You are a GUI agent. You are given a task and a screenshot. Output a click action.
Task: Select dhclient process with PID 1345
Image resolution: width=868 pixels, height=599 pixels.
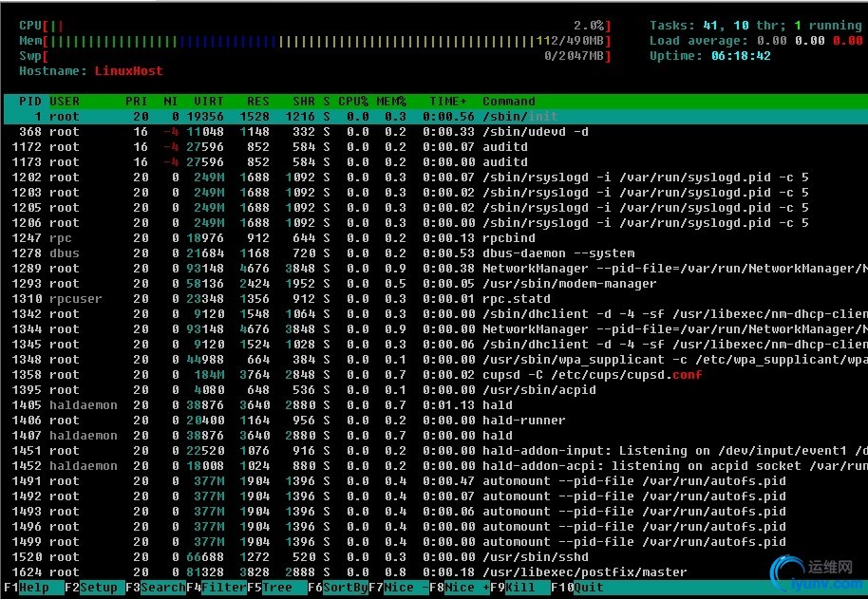[436, 344]
